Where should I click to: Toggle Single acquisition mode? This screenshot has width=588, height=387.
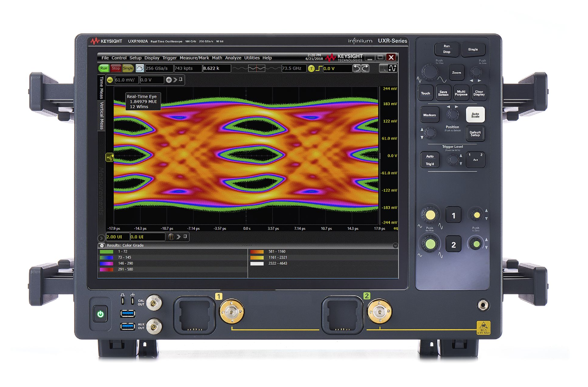pos(128,69)
